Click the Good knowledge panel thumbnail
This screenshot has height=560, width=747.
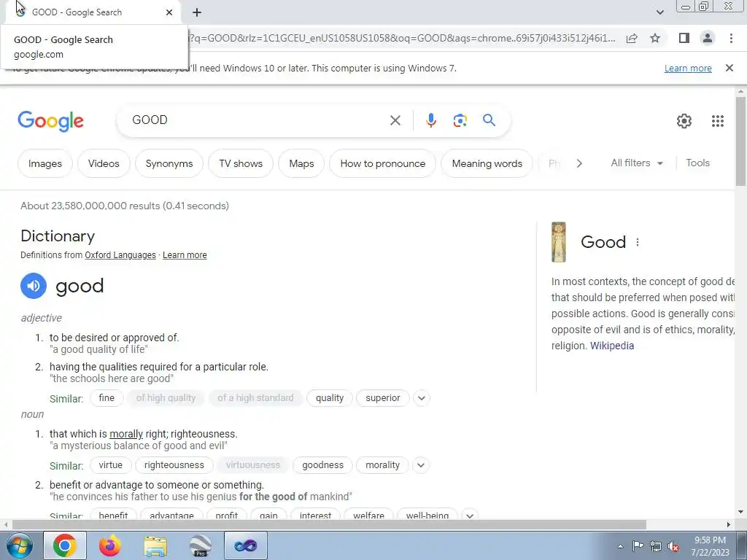tap(558, 242)
